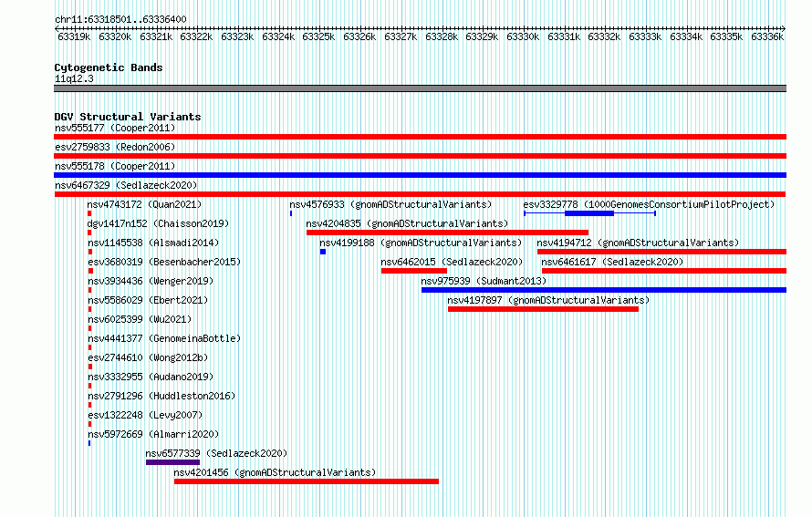The image size is (812, 517).
Task: Click the 11q12.3 cytogenetic band bar
Action: [420, 88]
